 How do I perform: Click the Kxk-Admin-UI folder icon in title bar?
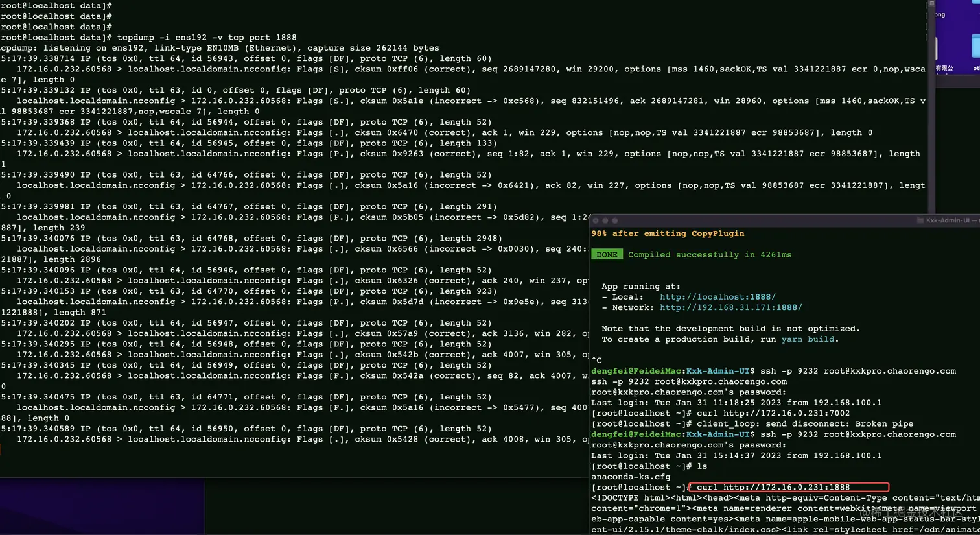pyautogui.click(x=920, y=220)
